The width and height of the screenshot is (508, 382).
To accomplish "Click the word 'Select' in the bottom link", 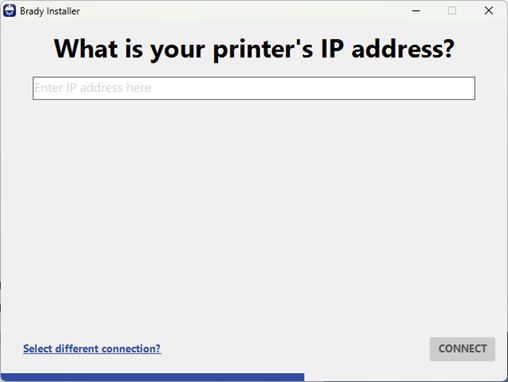I will click(x=38, y=349).
